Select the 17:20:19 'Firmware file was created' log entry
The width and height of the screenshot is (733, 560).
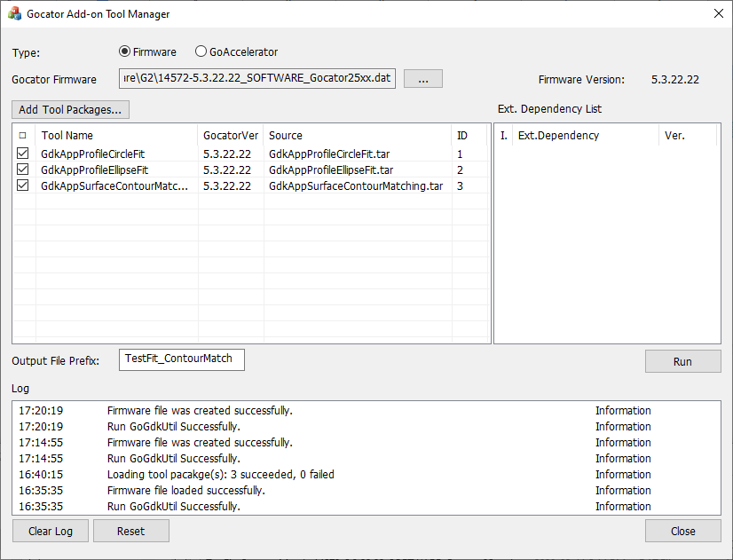point(366,410)
